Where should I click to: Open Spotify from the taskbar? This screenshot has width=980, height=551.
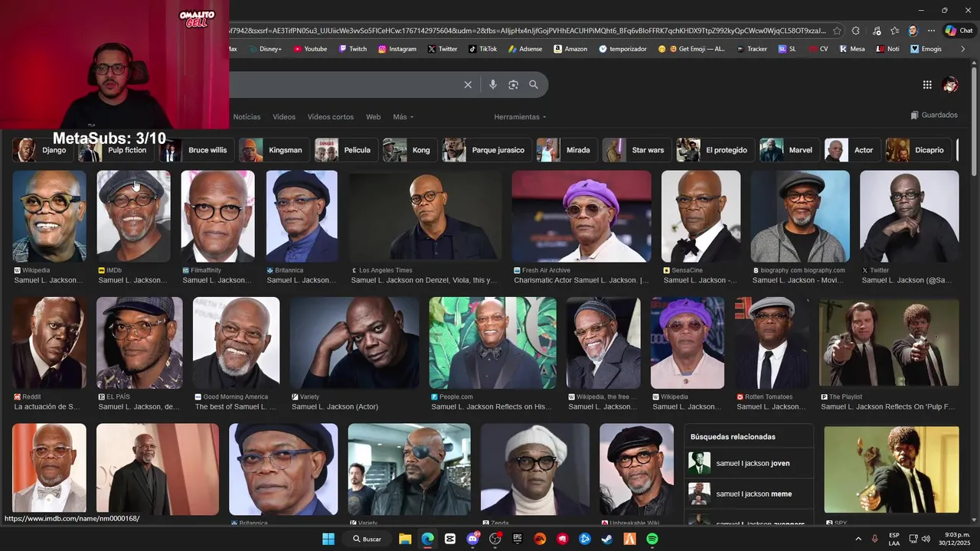[x=652, y=539]
